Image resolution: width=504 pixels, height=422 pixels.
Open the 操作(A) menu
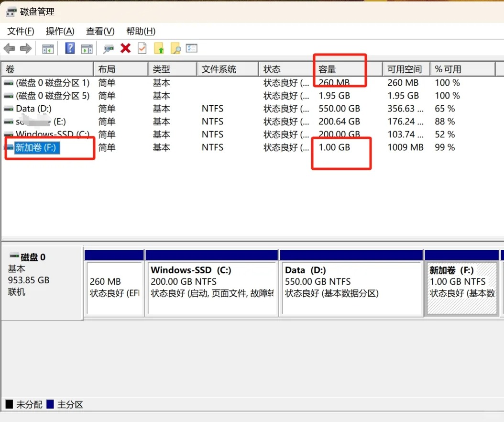click(60, 31)
